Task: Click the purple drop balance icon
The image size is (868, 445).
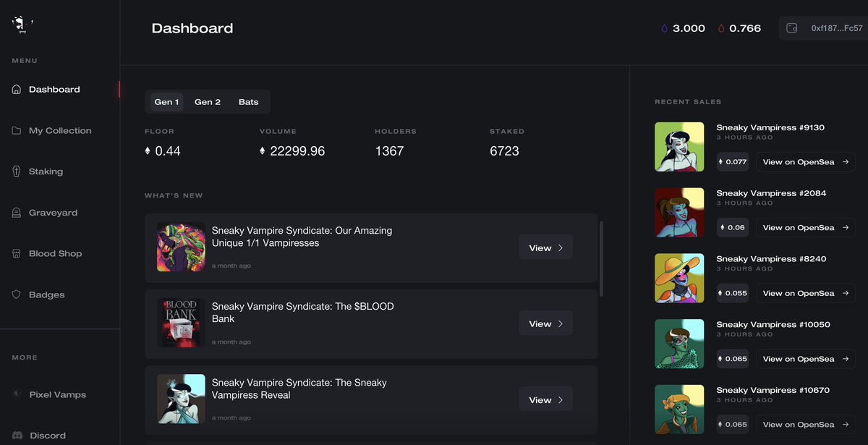Action: point(664,29)
